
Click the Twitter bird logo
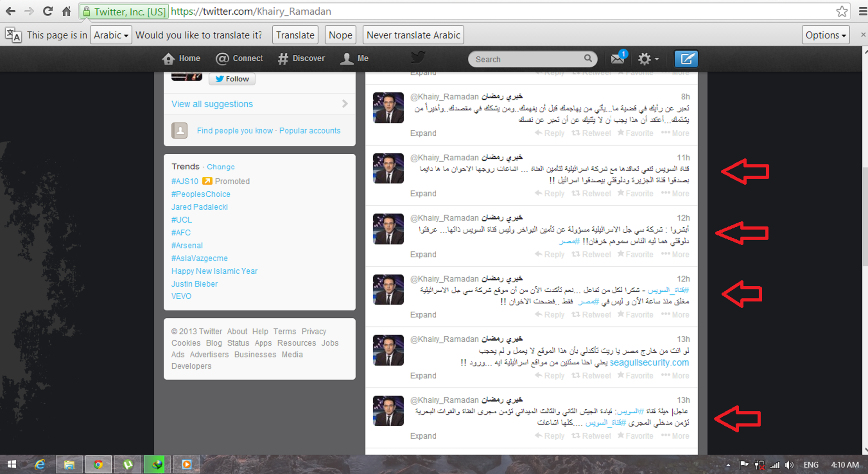pos(418,58)
